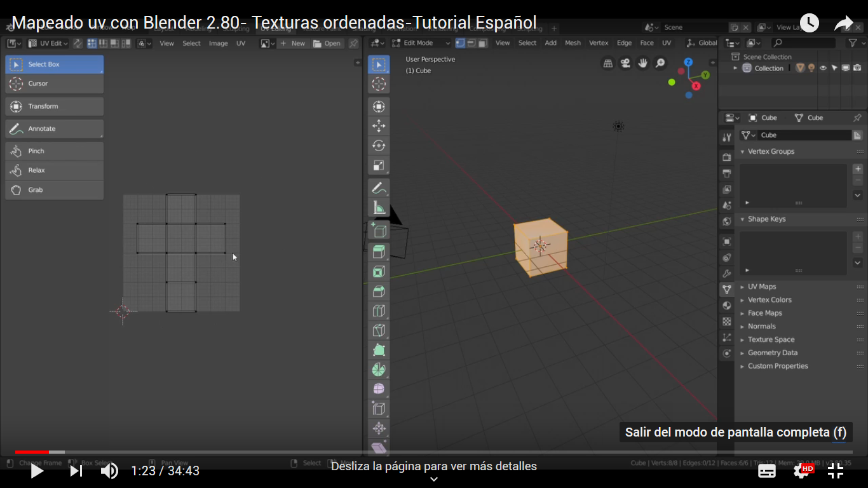868x488 pixels.
Task: Toggle camera view icon in viewport
Action: click(x=626, y=63)
